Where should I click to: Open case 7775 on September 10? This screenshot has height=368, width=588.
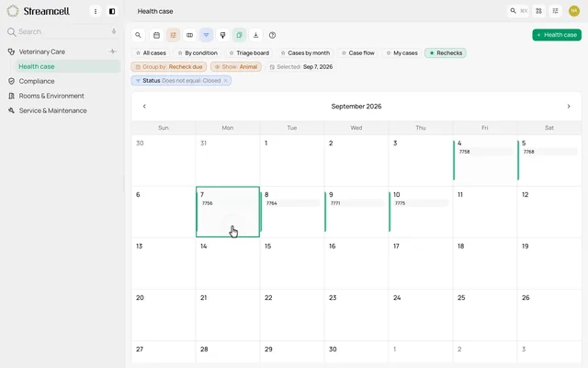pyautogui.click(x=421, y=203)
